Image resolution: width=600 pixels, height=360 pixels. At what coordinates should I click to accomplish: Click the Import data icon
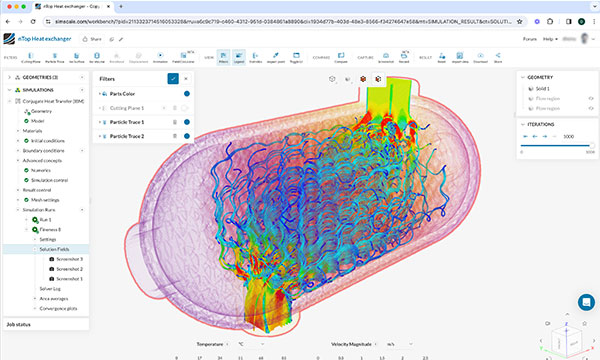pyautogui.click(x=460, y=57)
